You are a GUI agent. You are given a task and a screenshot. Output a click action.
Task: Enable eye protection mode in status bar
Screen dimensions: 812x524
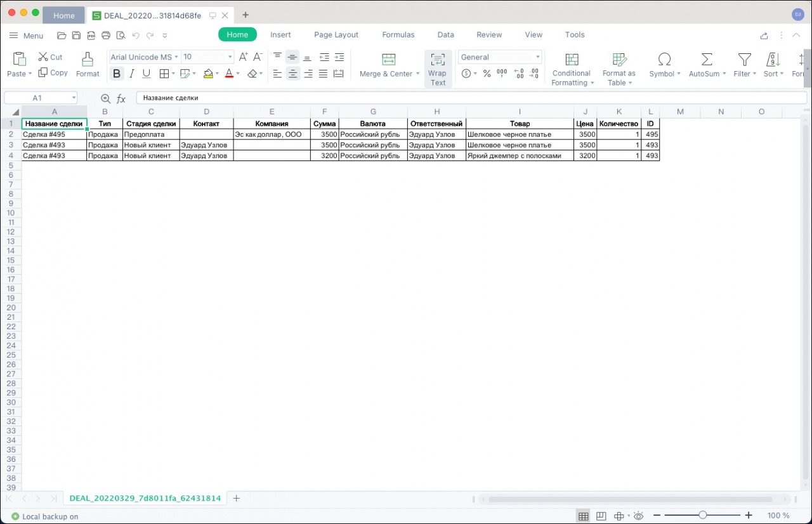coord(638,516)
